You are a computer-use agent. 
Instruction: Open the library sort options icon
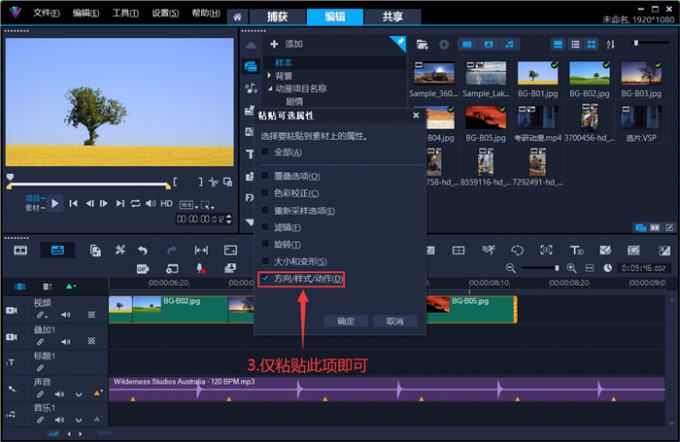pyautogui.click(x=611, y=44)
